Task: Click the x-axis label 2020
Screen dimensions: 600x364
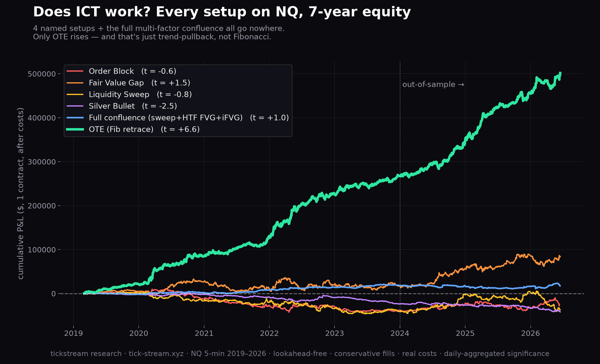Action: (139, 334)
